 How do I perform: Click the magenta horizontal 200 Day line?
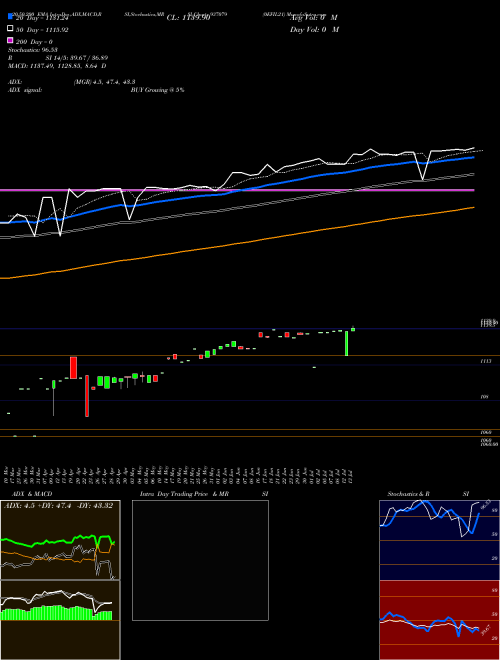tap(237, 190)
